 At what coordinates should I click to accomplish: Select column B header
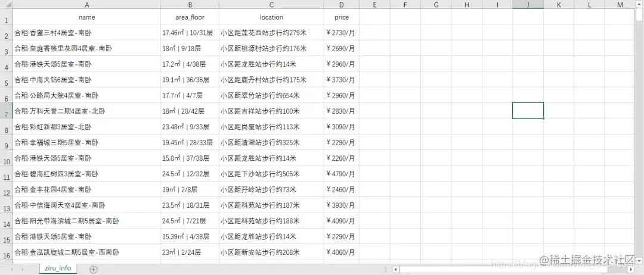190,5
